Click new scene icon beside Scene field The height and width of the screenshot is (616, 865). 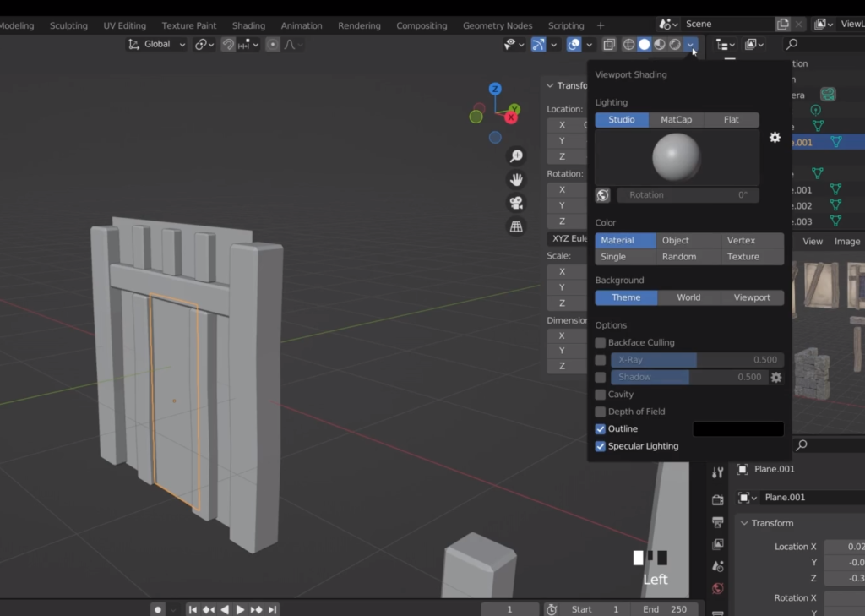(x=783, y=24)
